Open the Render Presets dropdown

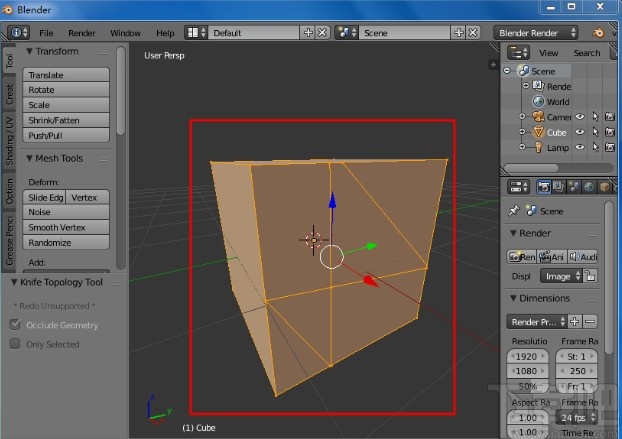(536, 322)
